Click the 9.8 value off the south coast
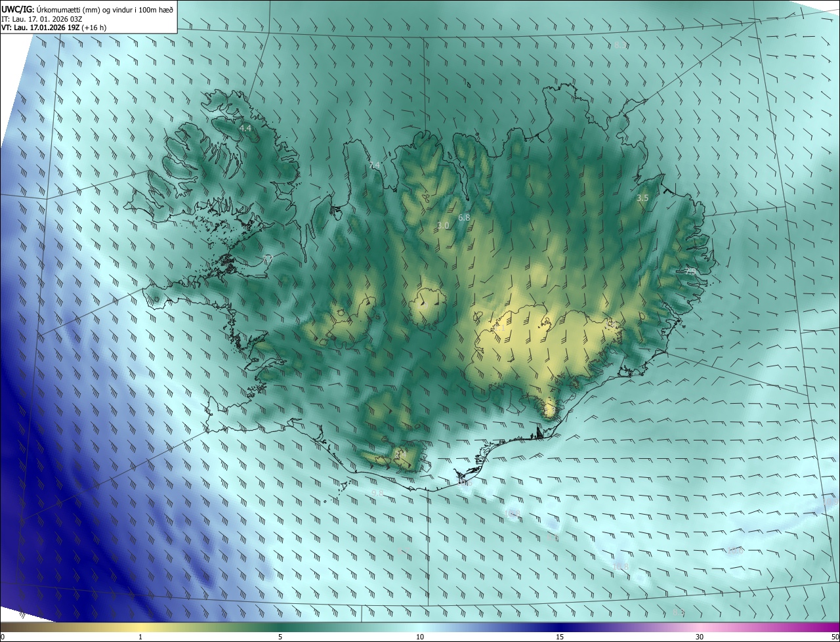 pyautogui.click(x=377, y=493)
